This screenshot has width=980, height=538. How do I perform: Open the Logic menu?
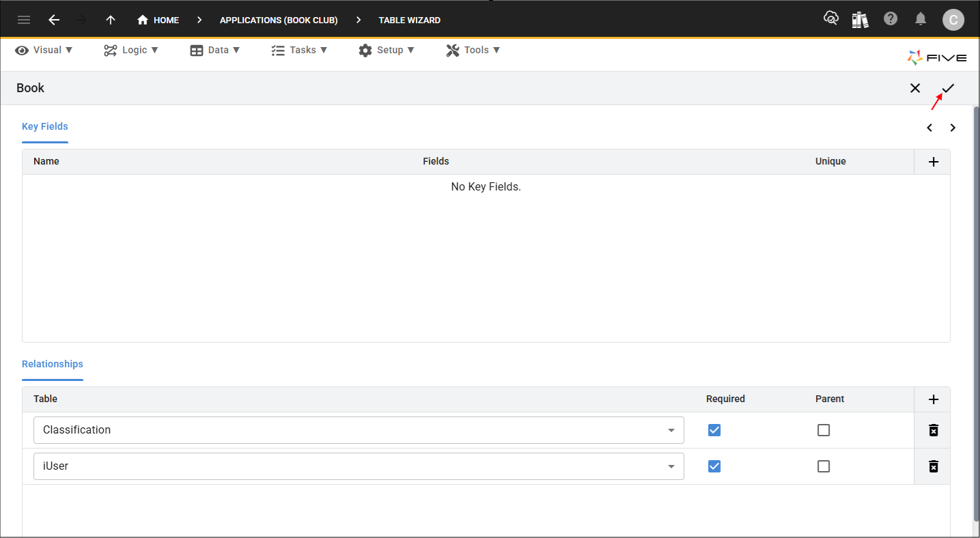pyautogui.click(x=131, y=50)
